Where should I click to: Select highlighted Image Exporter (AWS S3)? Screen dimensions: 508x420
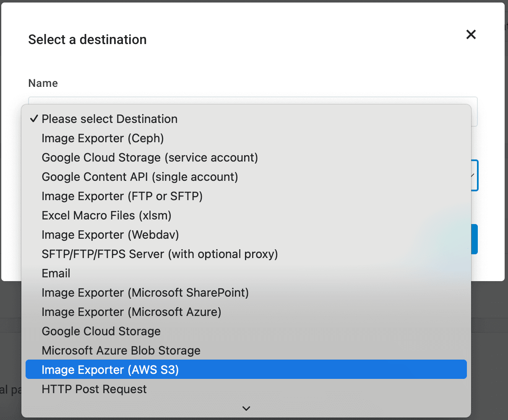pos(110,370)
